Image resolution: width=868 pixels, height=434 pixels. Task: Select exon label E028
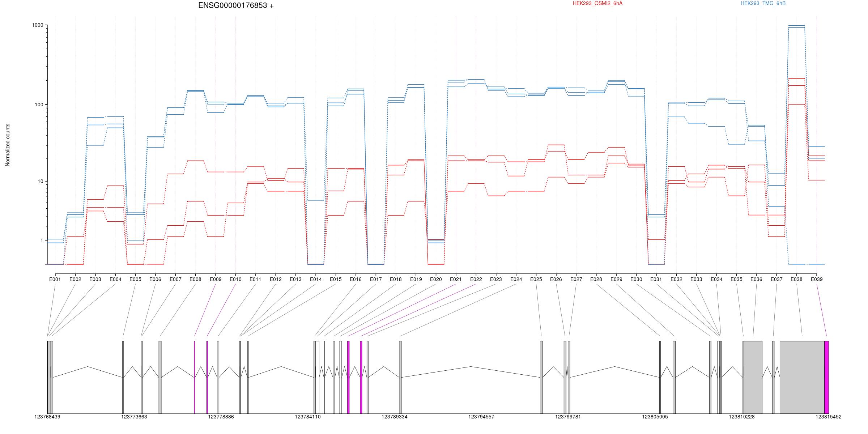pyautogui.click(x=596, y=279)
